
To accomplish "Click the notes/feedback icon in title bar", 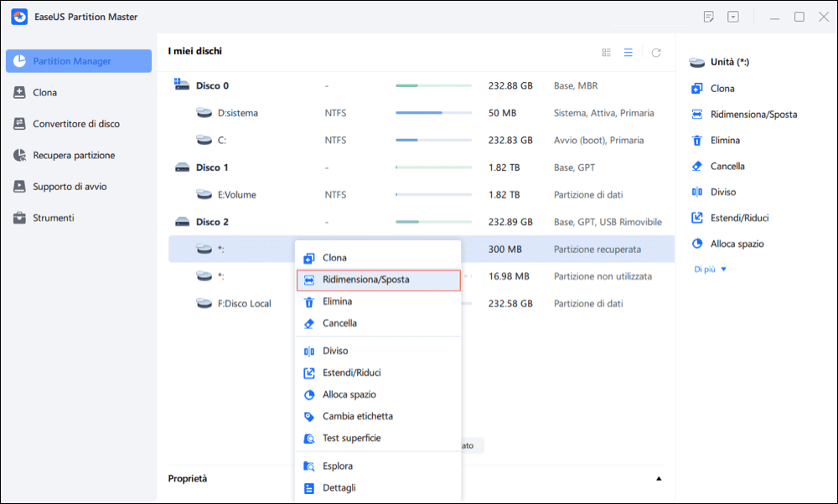I will 709,17.
